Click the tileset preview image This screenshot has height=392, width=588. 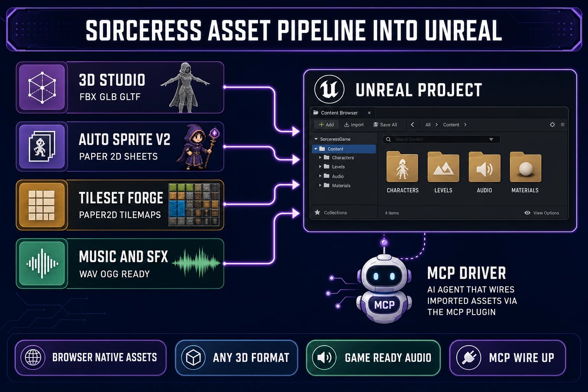click(194, 204)
